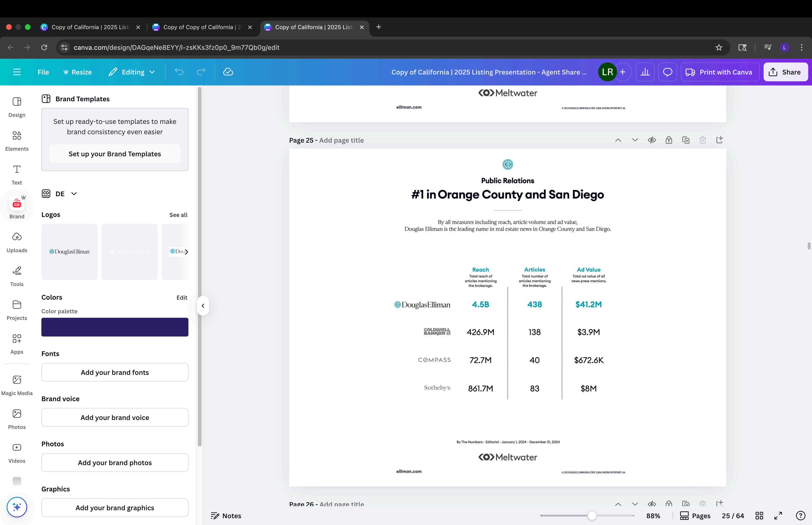Image resolution: width=812 pixels, height=525 pixels.
Task: Click Set up your Brand Templates button
Action: [114, 154]
